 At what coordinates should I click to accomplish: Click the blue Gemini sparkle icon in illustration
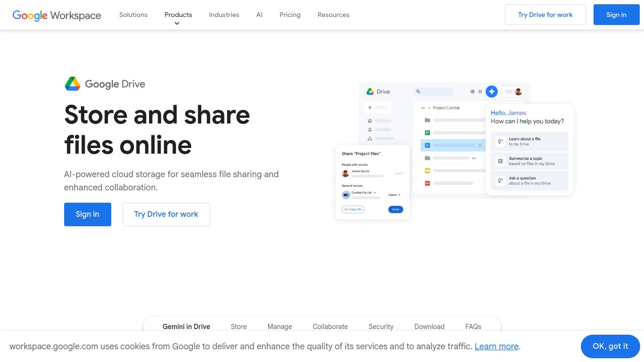[492, 91]
